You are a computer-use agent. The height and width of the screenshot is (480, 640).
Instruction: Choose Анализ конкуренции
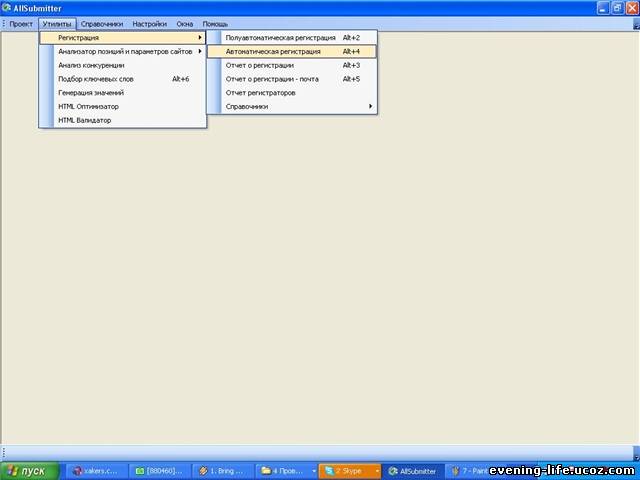122,65
